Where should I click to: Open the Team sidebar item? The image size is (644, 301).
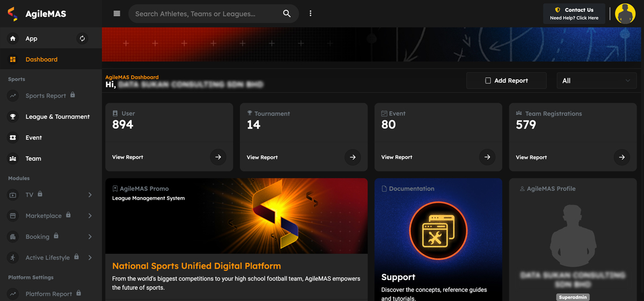tap(33, 159)
